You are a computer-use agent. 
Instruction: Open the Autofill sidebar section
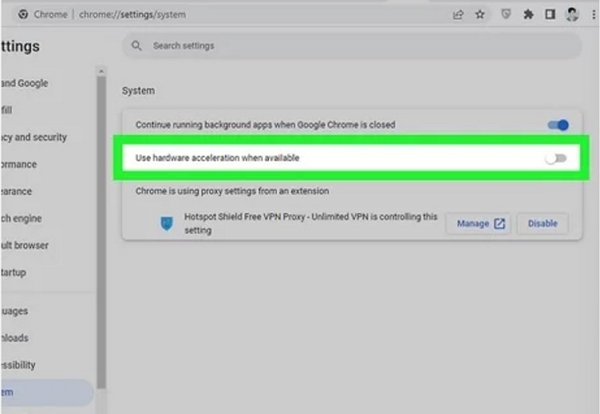pyautogui.click(x=6, y=110)
